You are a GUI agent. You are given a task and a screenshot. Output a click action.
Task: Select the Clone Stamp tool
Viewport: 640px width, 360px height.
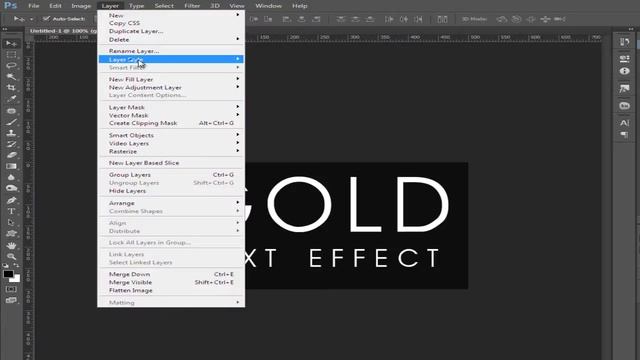pyautogui.click(x=11, y=133)
